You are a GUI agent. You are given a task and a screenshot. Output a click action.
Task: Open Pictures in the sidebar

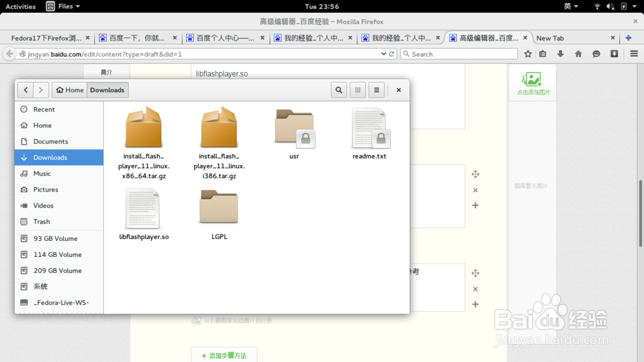click(59, 189)
